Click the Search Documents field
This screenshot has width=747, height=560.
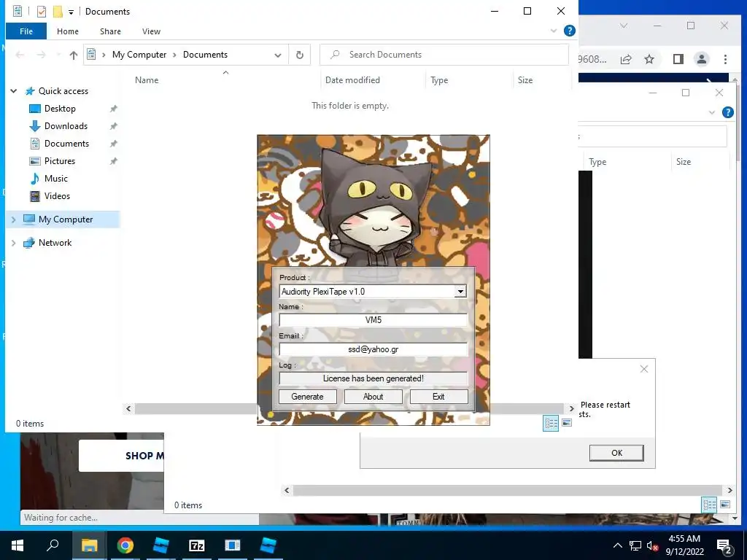click(444, 55)
